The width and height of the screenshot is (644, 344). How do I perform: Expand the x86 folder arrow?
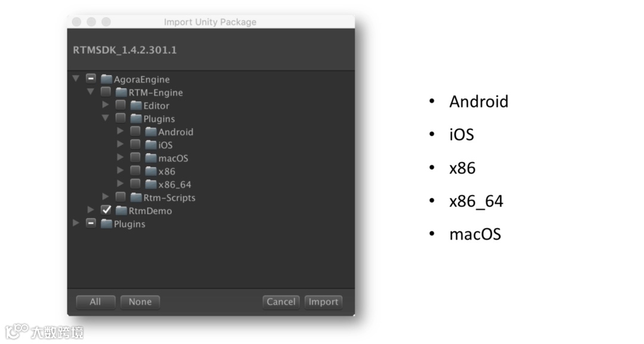click(x=120, y=171)
